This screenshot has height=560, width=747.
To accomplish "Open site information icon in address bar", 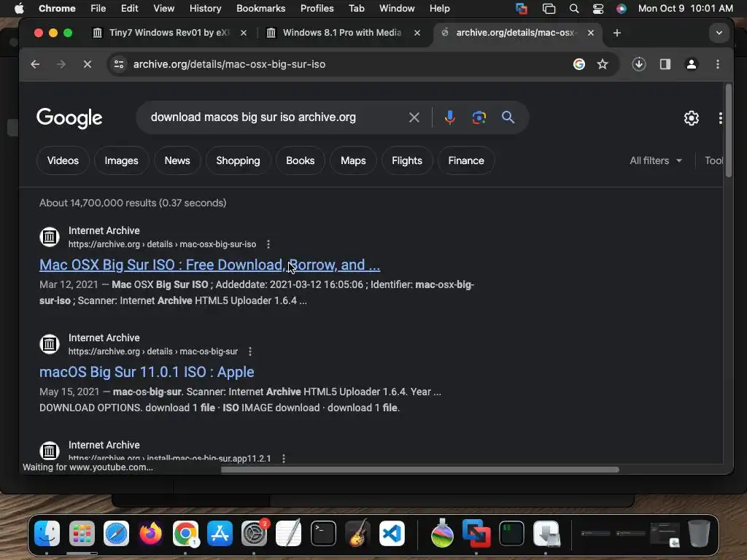I will coord(119,64).
